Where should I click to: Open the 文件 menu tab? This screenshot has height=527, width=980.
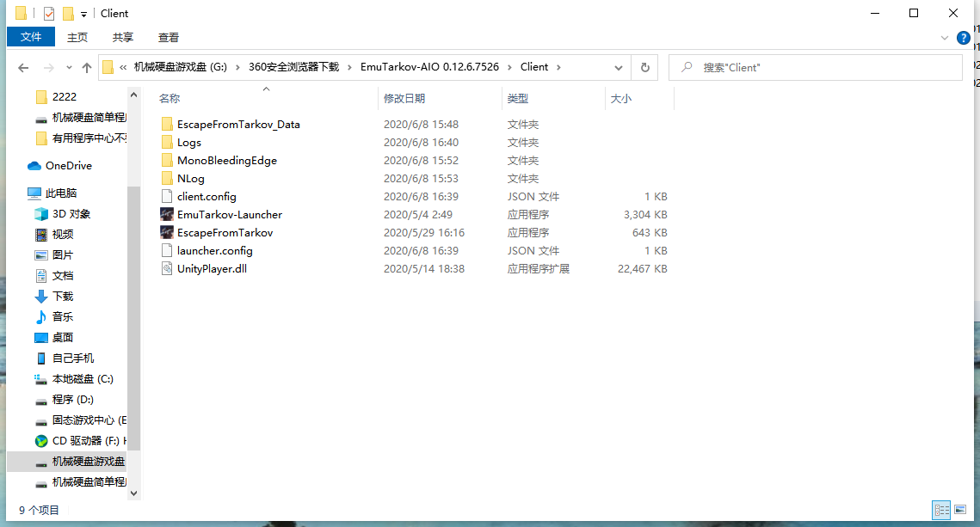(31, 37)
